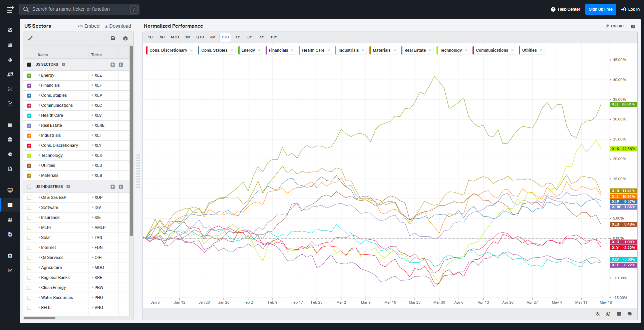Enable the Software IGV checkbox

(29, 208)
